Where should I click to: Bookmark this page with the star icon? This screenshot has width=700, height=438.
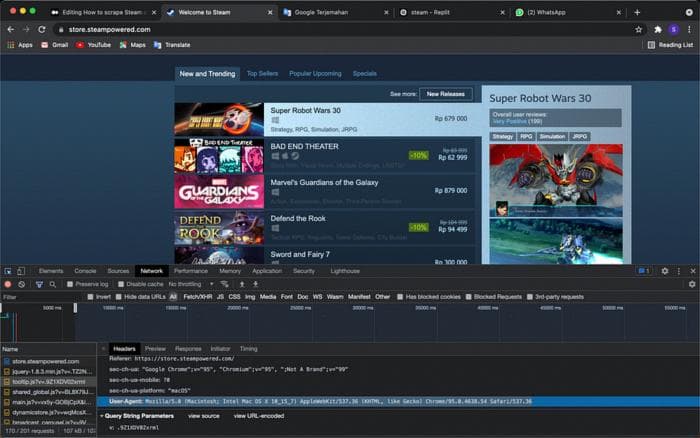pos(638,29)
